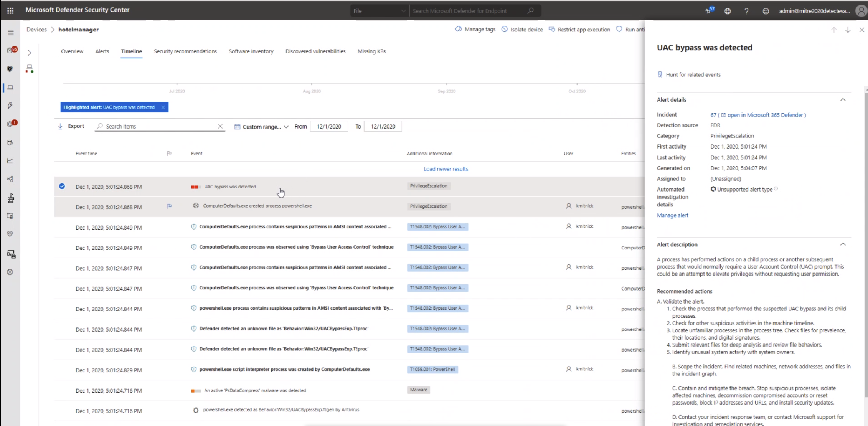Screen dimensions: 868x426
Task: Open the devices laptop sidebar icon
Action: pyautogui.click(x=10, y=88)
